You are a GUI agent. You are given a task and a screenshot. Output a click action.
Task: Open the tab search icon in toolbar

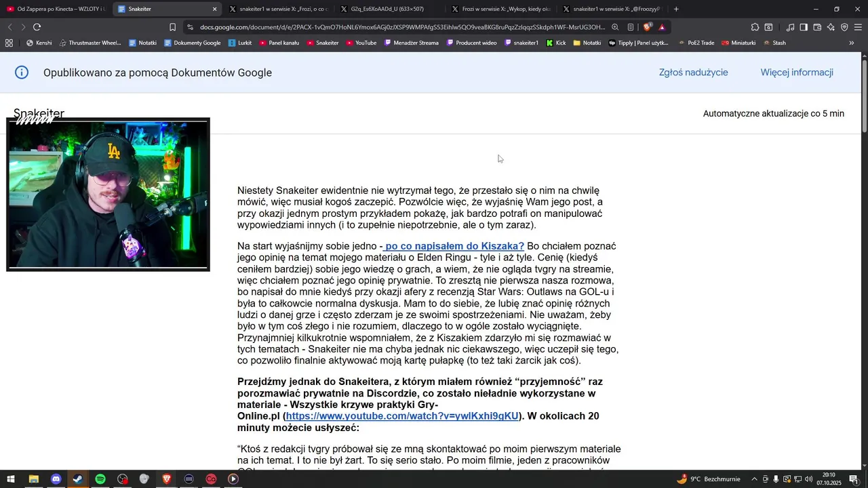point(768,27)
